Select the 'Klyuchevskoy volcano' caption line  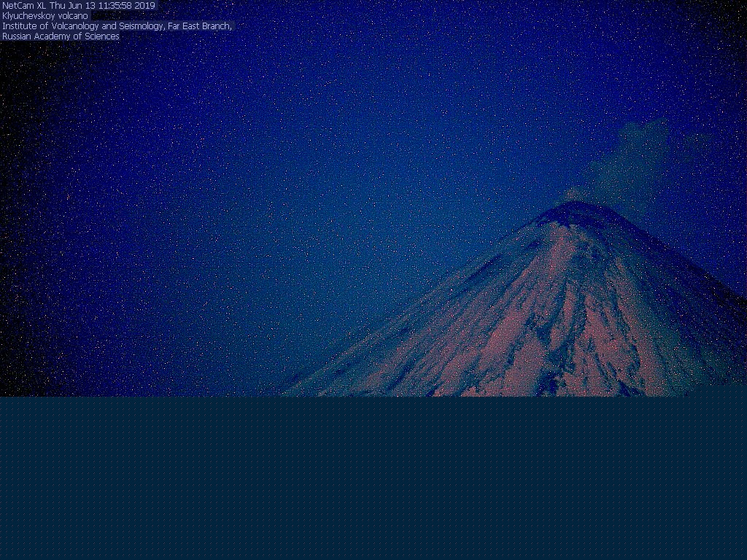[x=45, y=16]
